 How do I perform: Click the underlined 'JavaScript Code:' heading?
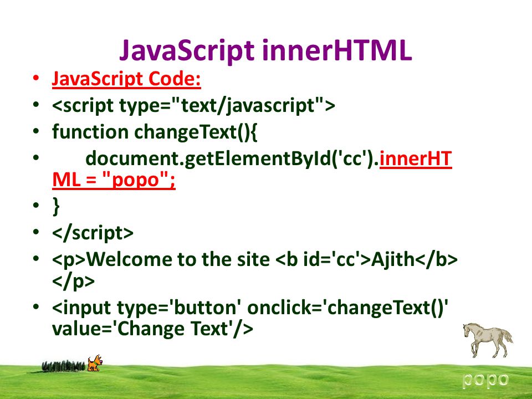tap(126, 79)
